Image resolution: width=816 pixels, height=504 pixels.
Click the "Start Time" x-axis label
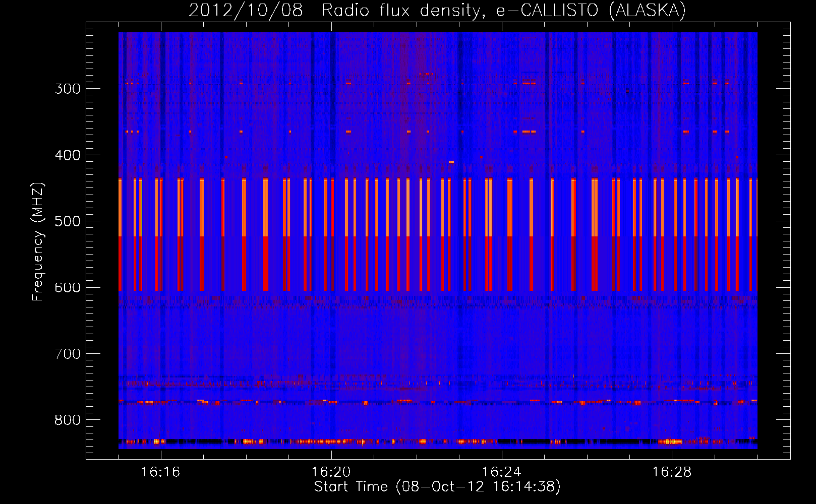(351, 487)
